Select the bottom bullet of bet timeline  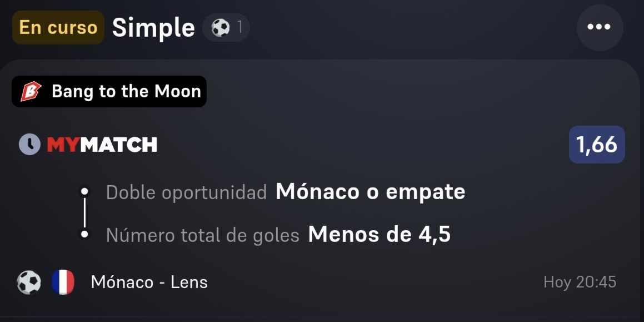(x=84, y=234)
